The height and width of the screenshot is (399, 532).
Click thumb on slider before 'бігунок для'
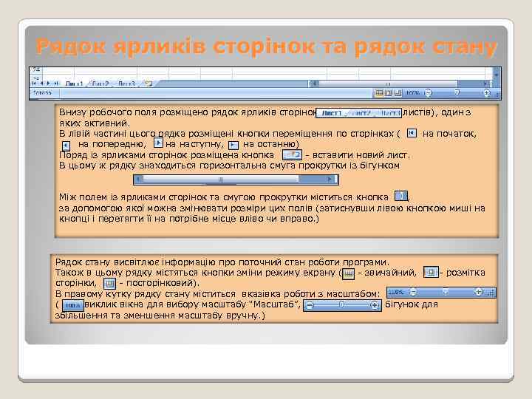[x=342, y=305]
